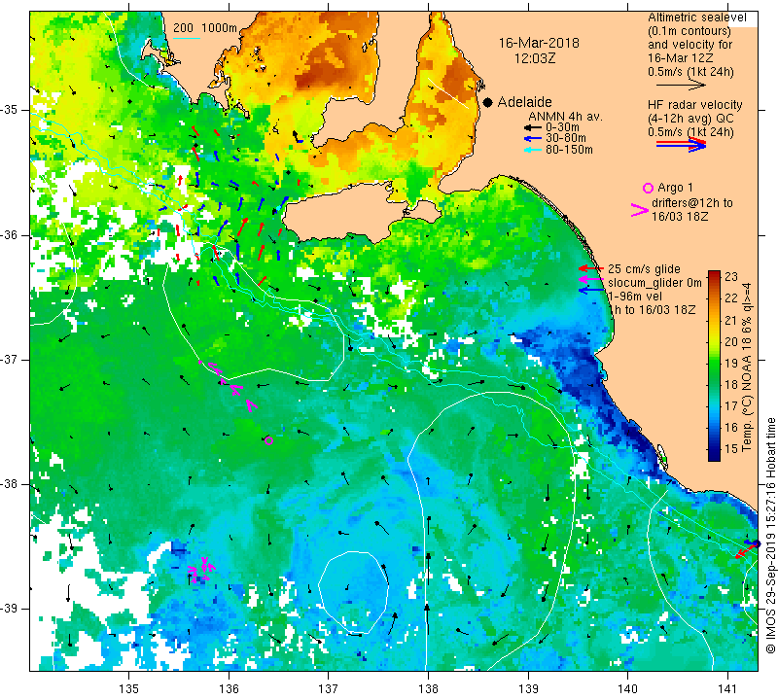Click the 'Adelaide' label

[x=524, y=102]
